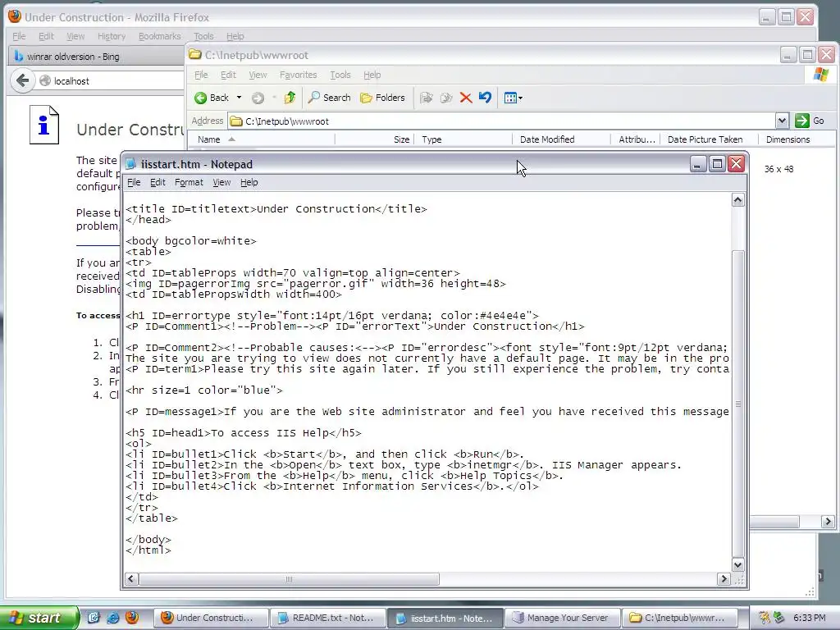Click the <body bgcolor=white> line in Notepad

coord(190,241)
